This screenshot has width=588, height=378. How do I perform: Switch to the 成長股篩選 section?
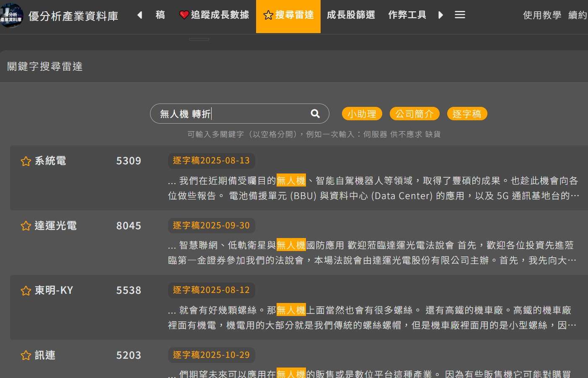coord(351,14)
